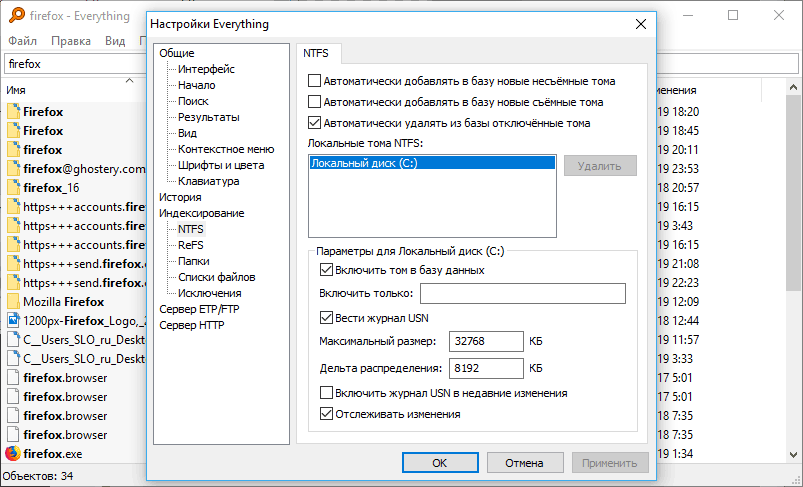The width and height of the screenshot is (803, 487).
Task: Enable auto-add new non-removable volumes checkbox
Action: pos(314,81)
